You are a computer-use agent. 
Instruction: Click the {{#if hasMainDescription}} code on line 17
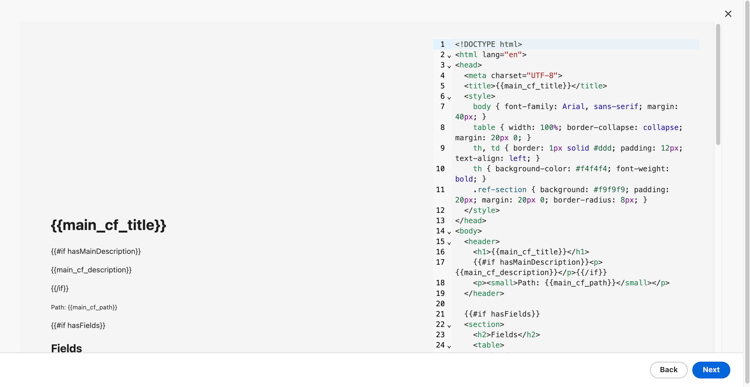530,262
